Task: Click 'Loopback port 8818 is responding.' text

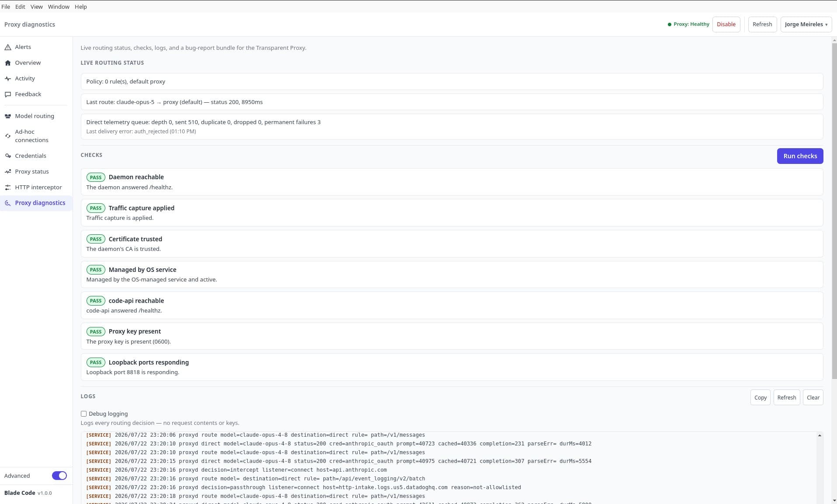Action: pos(132,372)
